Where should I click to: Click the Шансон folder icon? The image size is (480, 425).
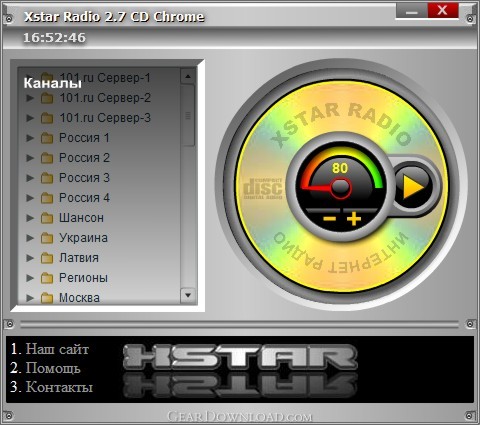[47, 218]
